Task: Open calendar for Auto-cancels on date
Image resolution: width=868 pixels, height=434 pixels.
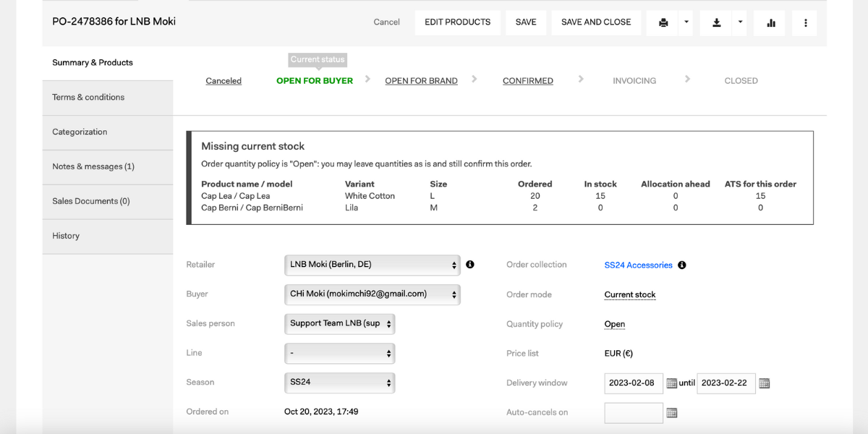Action: click(671, 413)
